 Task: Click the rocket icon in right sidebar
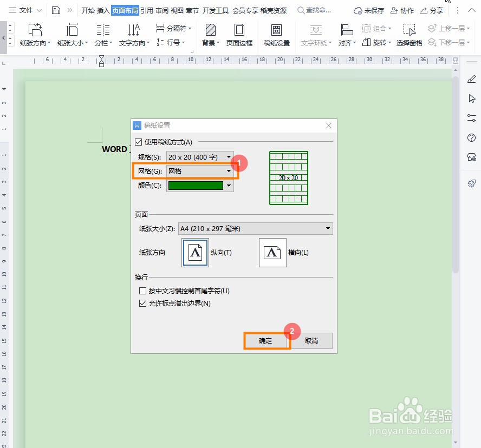click(x=471, y=183)
